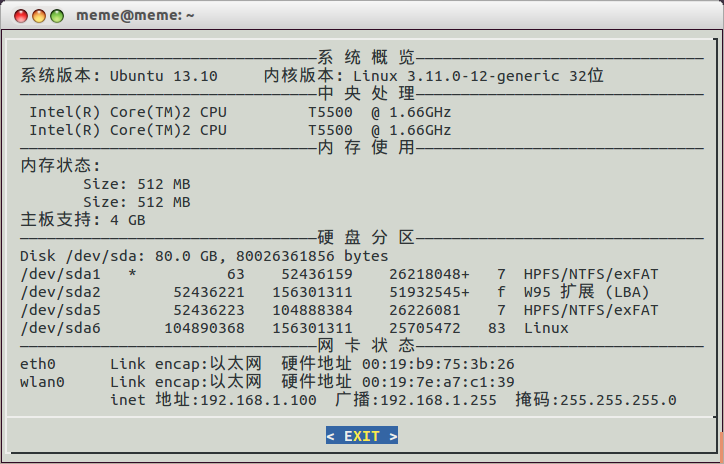Image resolution: width=724 pixels, height=464 pixels.
Task: Select the inet address 192.168.1.100
Action: (x=259, y=400)
